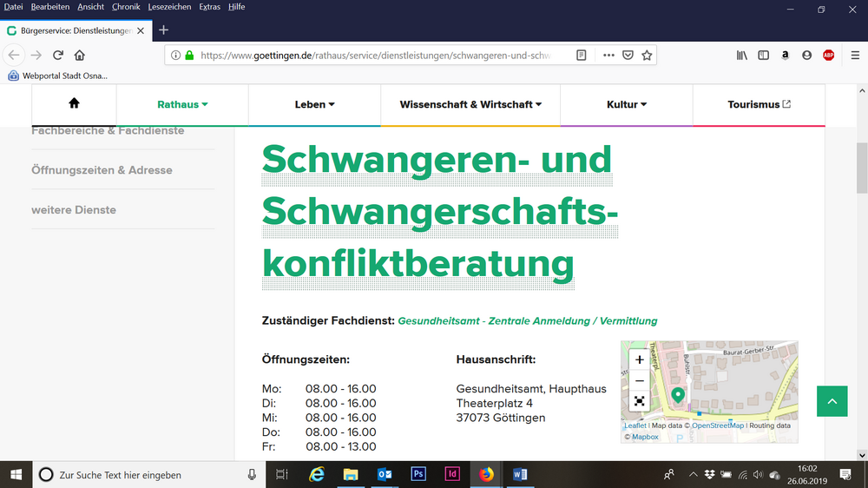
Task: Launch Photoshop from the taskbar
Action: pos(418,474)
